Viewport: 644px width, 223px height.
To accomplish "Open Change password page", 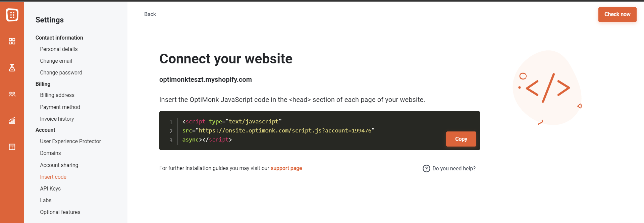I will point(61,72).
